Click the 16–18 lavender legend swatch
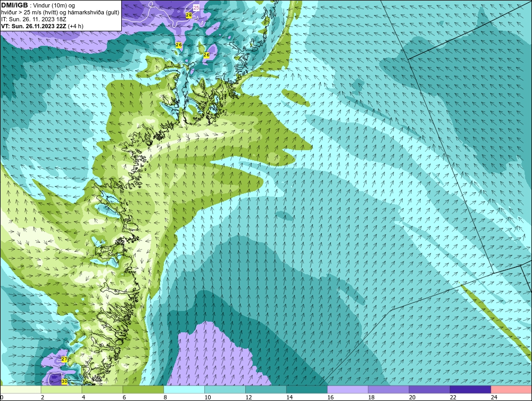This screenshot has width=532, height=401. point(348,389)
